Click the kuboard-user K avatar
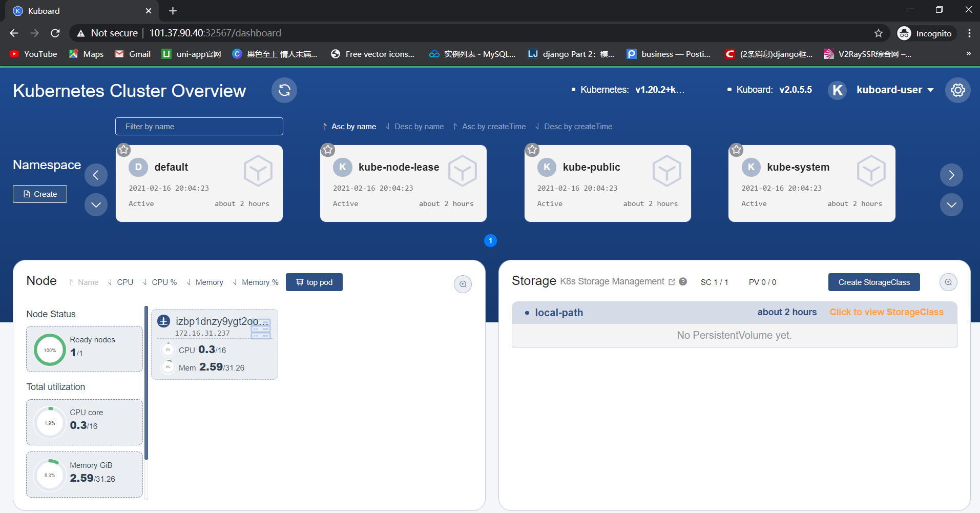Screen dimensions: 980x513 point(838,90)
